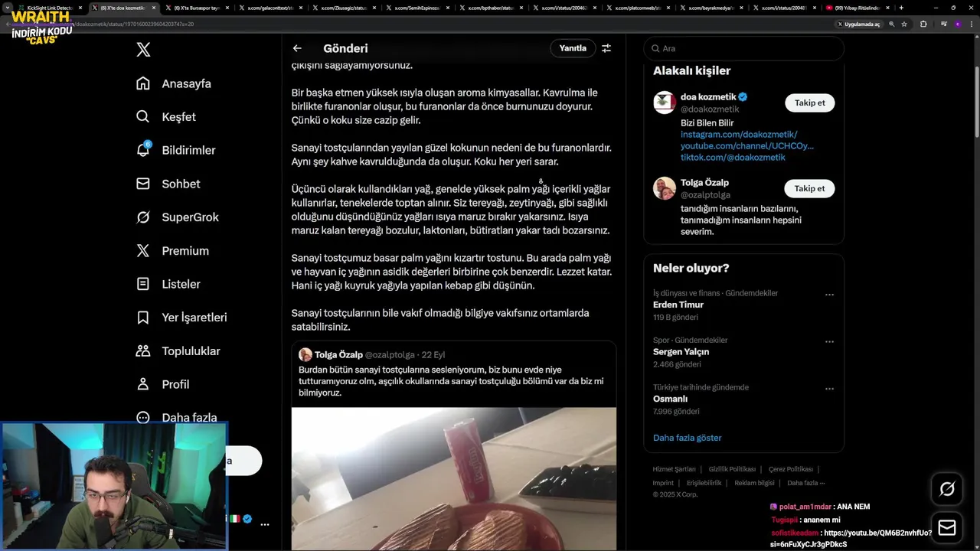
Task: Bookmark page with star icon
Action: pyautogui.click(x=904, y=24)
